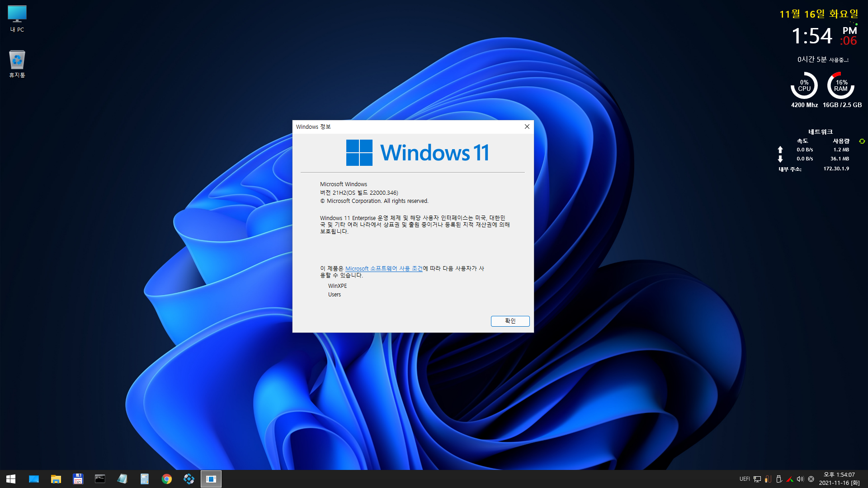Click the upload arrow in network widget

pos(780,150)
